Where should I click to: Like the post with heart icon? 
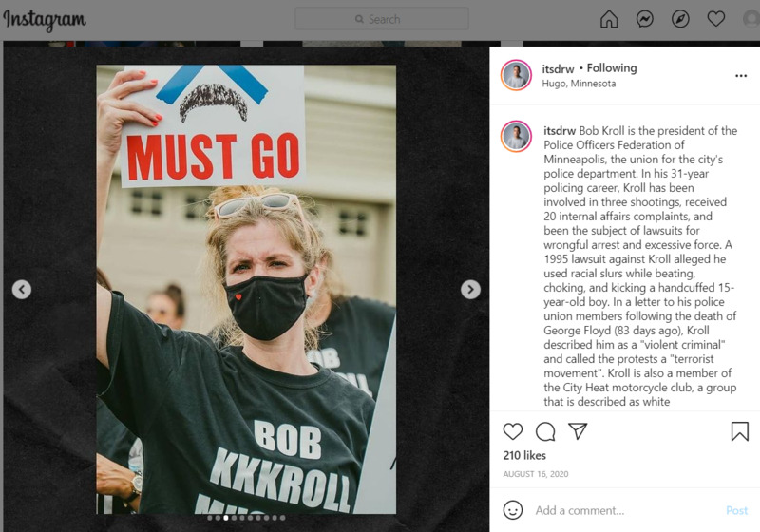tap(513, 431)
